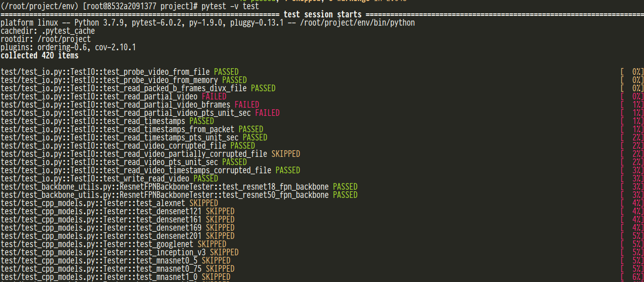The width and height of the screenshot is (644, 282).
Task: Click the test_write_read_video test line
Action: [x=109, y=178]
